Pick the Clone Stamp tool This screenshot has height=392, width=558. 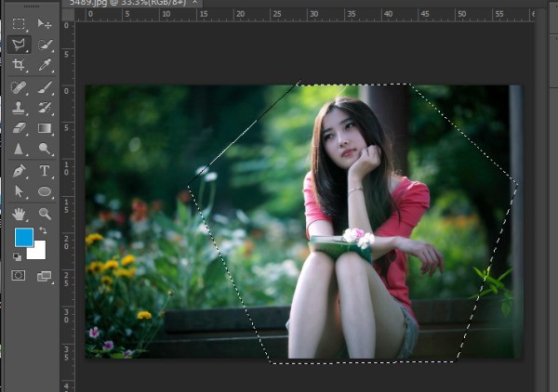19,108
